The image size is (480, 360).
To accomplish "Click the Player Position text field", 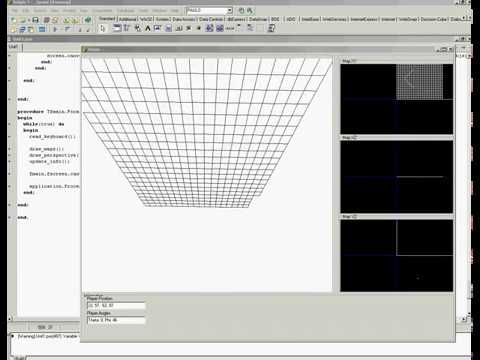I will pyautogui.click(x=116, y=305).
